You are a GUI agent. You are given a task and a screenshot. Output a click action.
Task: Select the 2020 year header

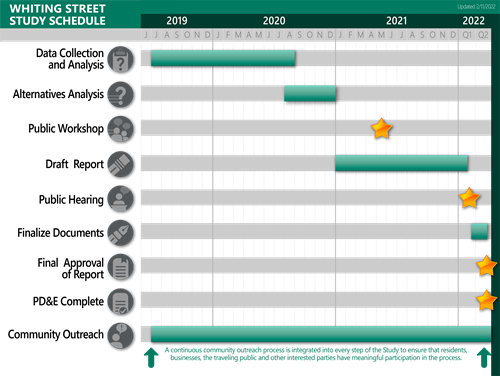[x=274, y=21]
